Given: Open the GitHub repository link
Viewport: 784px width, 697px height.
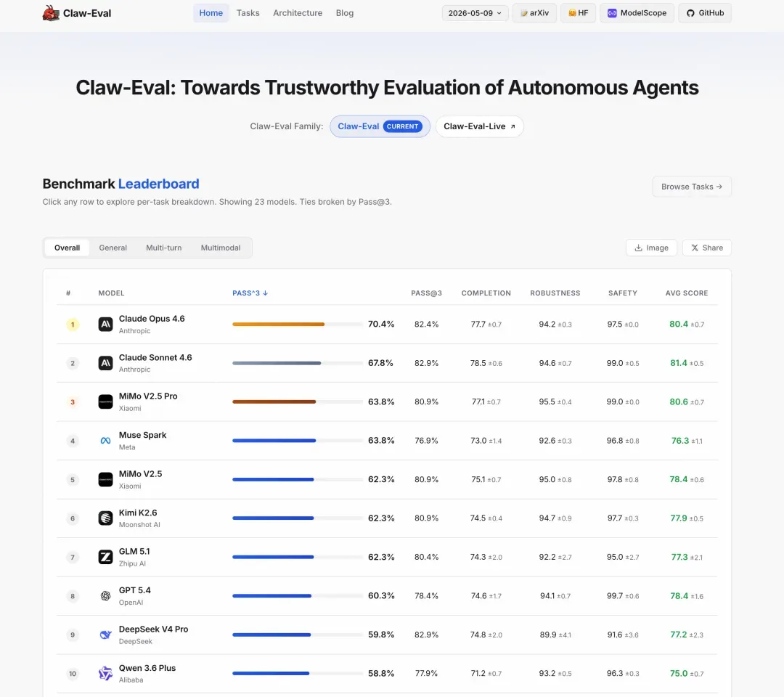Looking at the screenshot, I should tap(705, 13).
